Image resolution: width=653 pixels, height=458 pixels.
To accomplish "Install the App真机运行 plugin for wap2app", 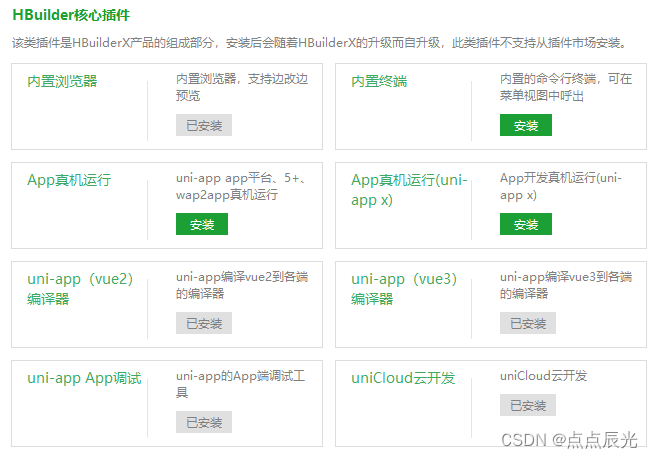I will coord(202,224).
